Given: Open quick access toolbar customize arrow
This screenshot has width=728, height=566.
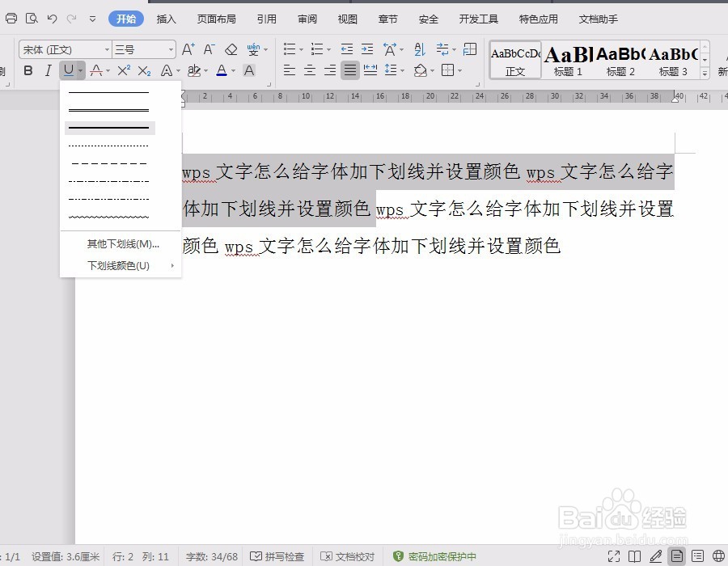Looking at the screenshot, I should coord(92,19).
